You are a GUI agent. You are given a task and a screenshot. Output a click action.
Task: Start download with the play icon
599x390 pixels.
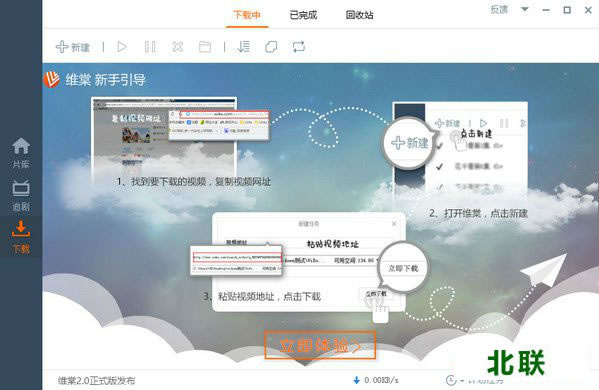122,47
